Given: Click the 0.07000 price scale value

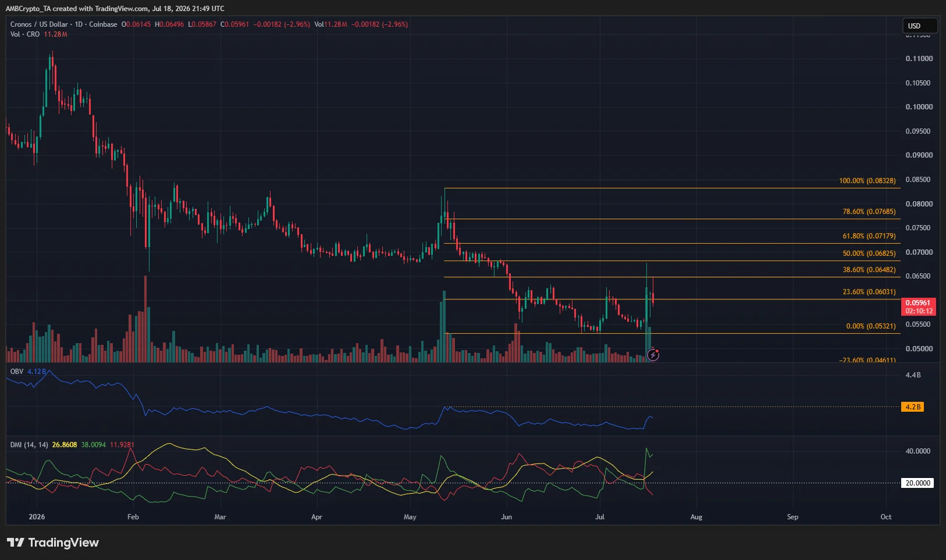Looking at the screenshot, I should pyautogui.click(x=919, y=252).
